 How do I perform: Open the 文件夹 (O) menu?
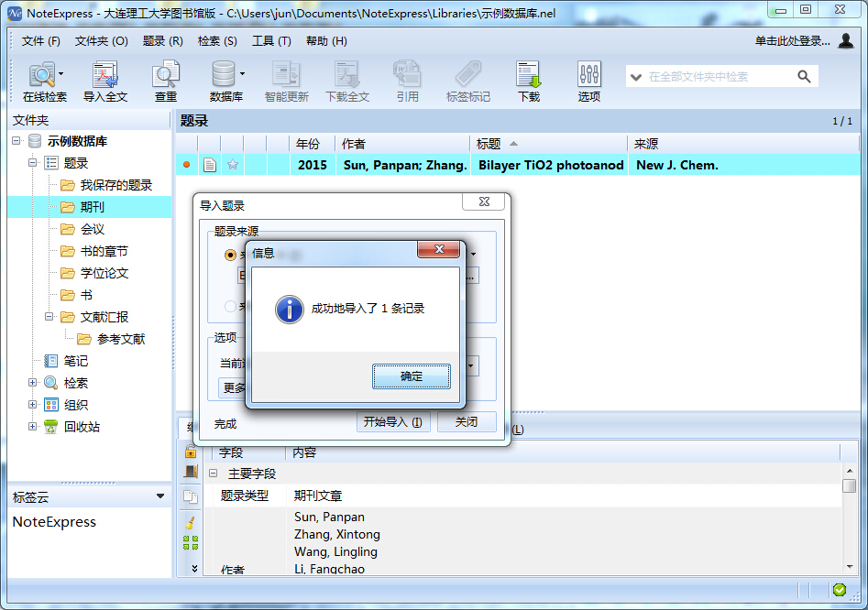click(102, 41)
